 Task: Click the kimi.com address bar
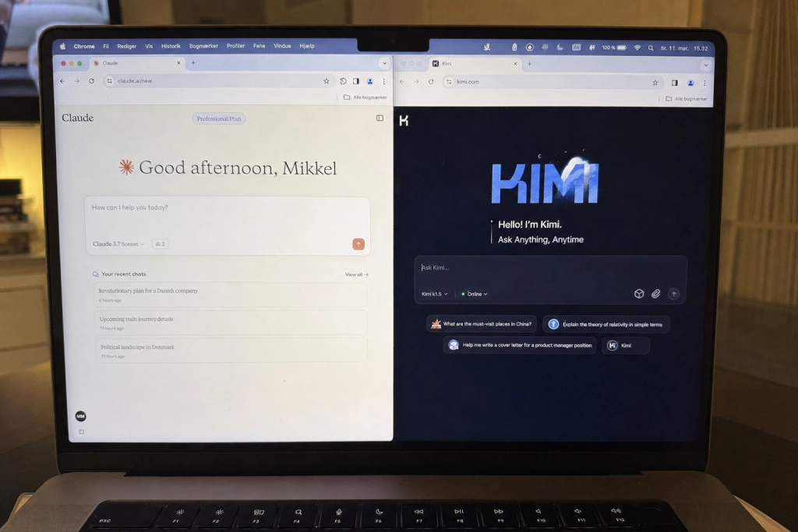(553, 82)
